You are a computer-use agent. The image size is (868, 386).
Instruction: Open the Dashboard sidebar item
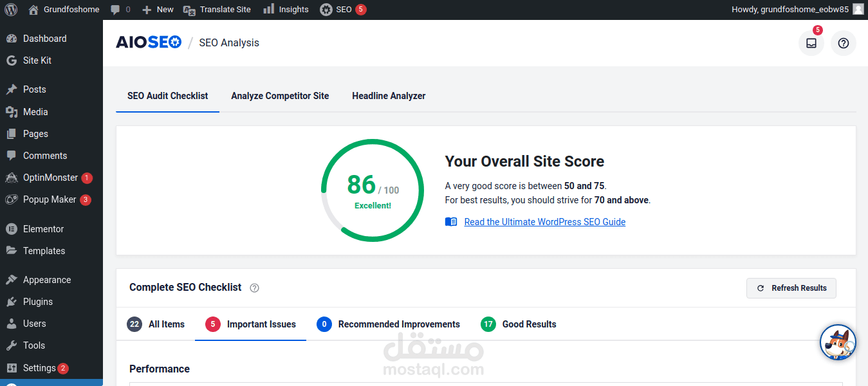click(51, 39)
